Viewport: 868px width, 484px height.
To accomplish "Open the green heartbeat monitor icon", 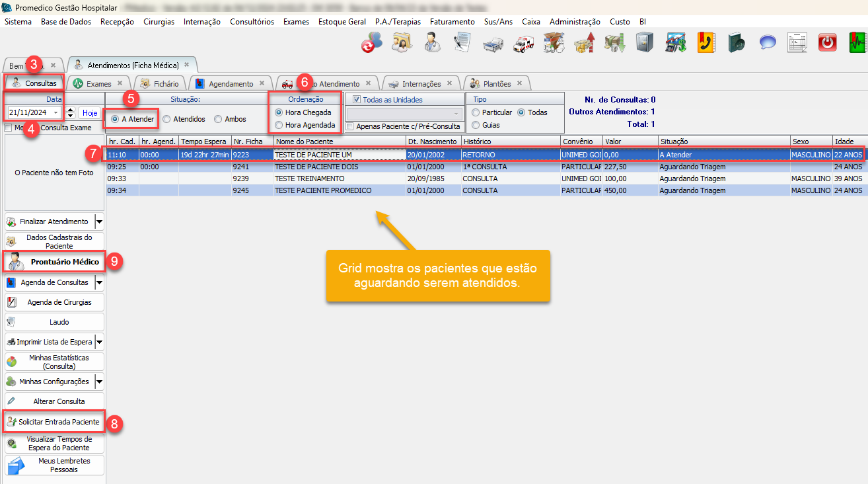I will click(857, 43).
